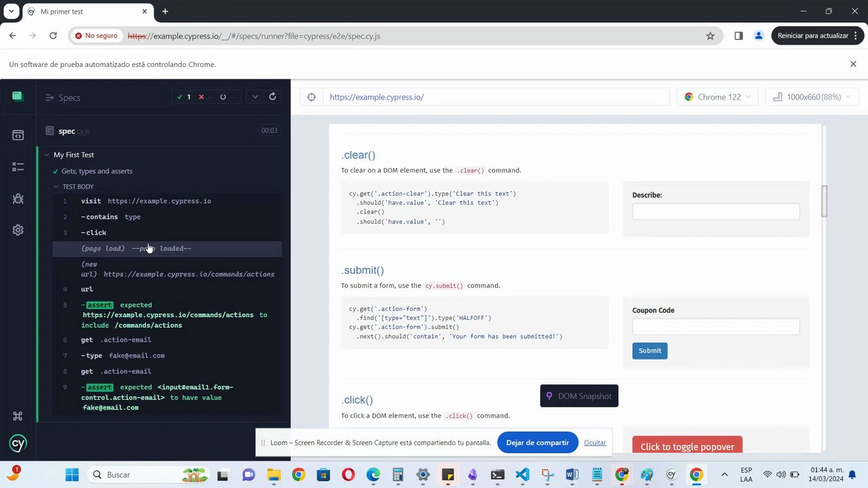Open the system clock showing 01:44 a. m.
Screen dimensions: 868x488
point(826,474)
